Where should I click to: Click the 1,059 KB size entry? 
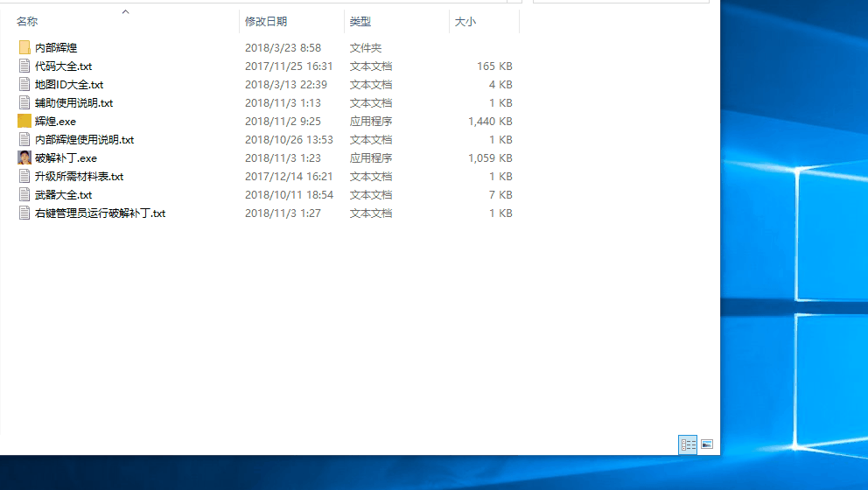pyautogui.click(x=490, y=158)
